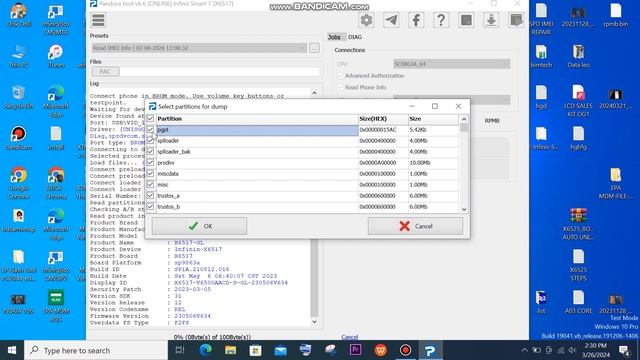
Task: Toggle Advanced Authorization checkbox
Action: point(340,76)
